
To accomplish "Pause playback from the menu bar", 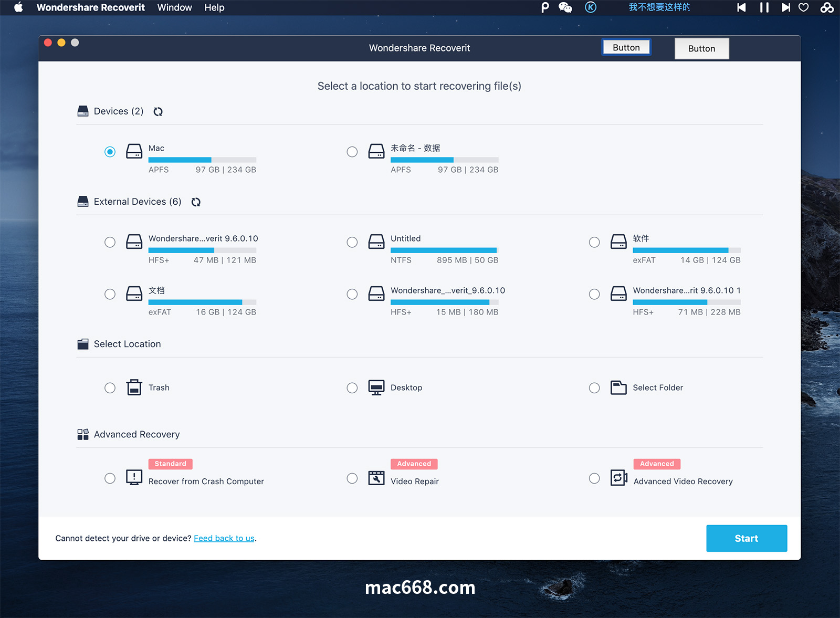I will pyautogui.click(x=764, y=7).
